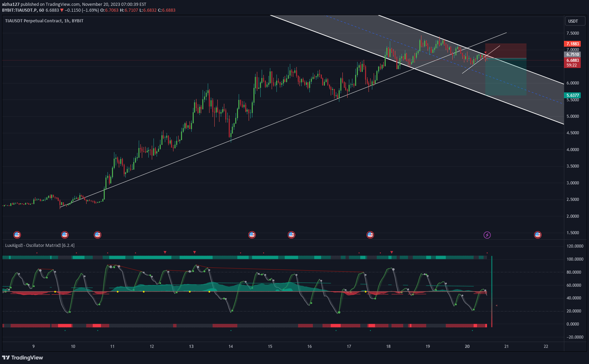Click the 4.0000 price axis label
The image size is (589, 364).
coord(573,150)
